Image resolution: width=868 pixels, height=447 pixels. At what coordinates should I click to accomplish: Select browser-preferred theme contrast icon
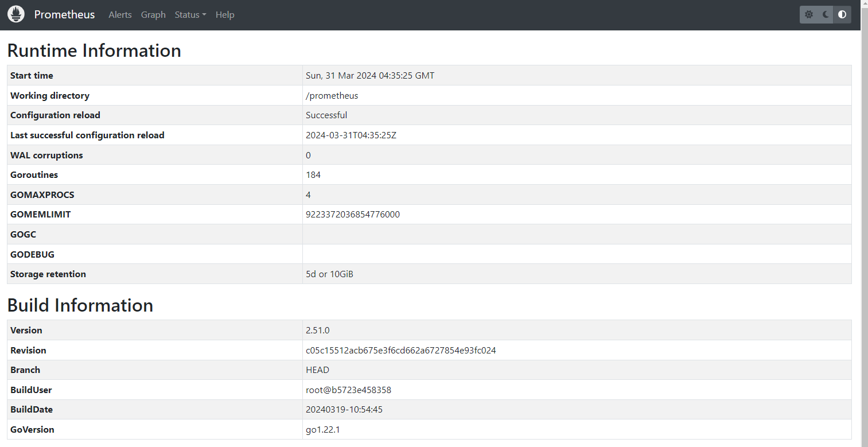tap(842, 14)
